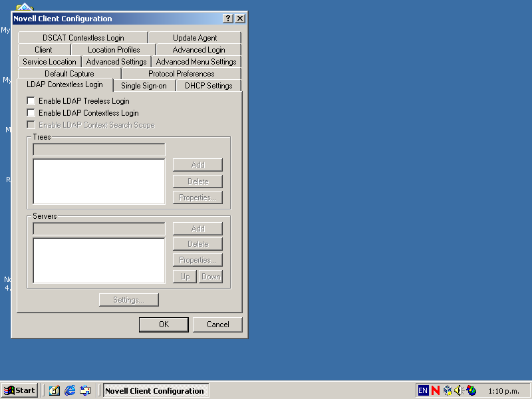Click the EN language indicator in the tray
The image size is (532, 399).
(423, 390)
